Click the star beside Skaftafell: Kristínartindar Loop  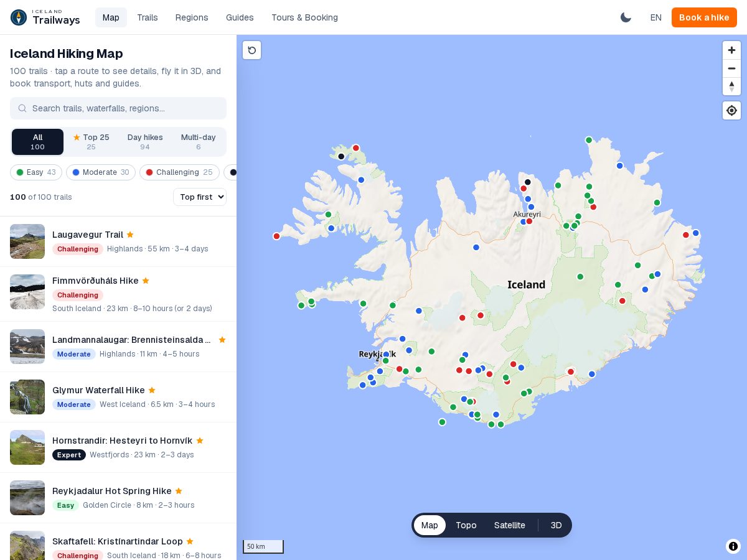[x=190, y=541]
